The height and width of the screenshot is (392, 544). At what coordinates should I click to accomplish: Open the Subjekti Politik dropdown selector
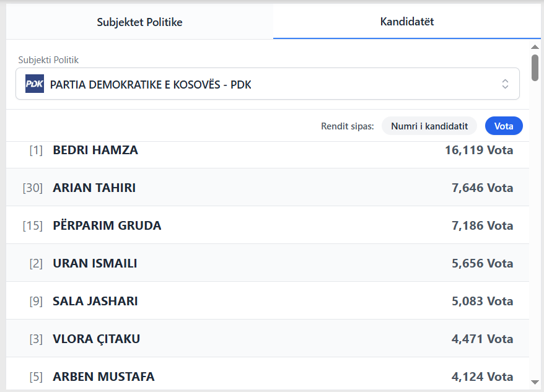coord(266,84)
